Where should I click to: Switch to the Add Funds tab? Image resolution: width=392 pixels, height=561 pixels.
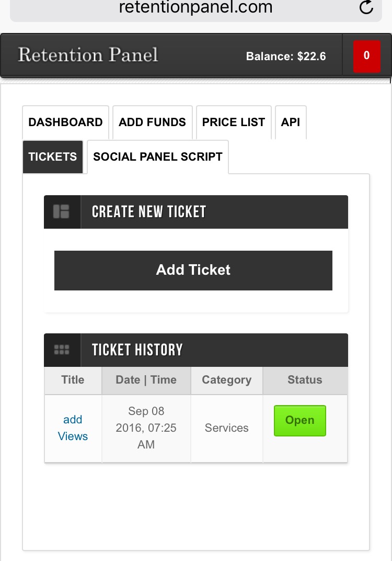[152, 122]
